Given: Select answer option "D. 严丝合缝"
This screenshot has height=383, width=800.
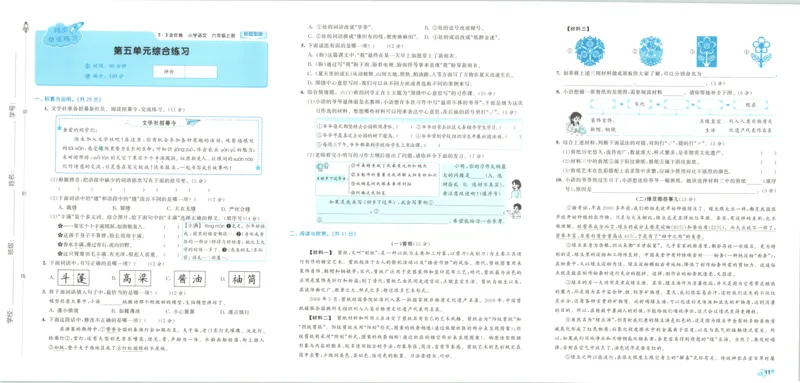Looking at the screenshot, I should 235,208.
